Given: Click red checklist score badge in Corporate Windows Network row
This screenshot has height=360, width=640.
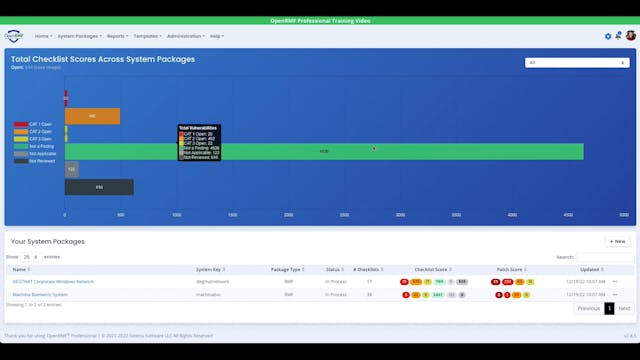Looking at the screenshot, I should click(x=404, y=282).
